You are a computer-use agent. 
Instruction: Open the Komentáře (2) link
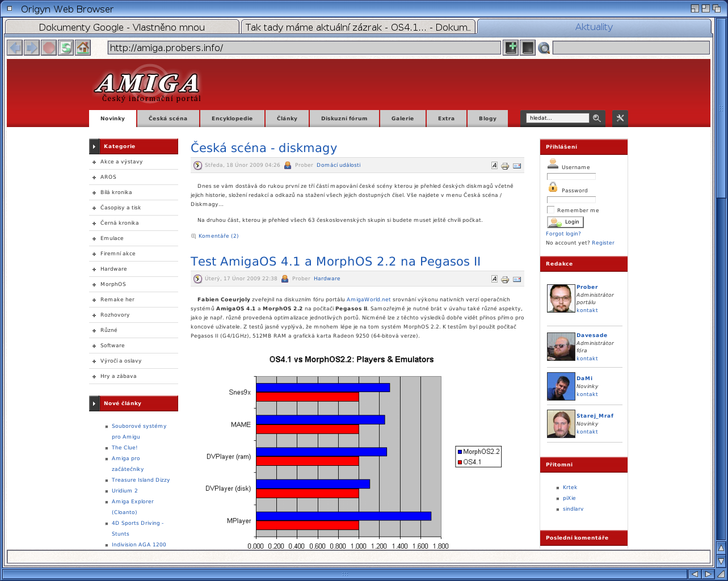coord(218,236)
